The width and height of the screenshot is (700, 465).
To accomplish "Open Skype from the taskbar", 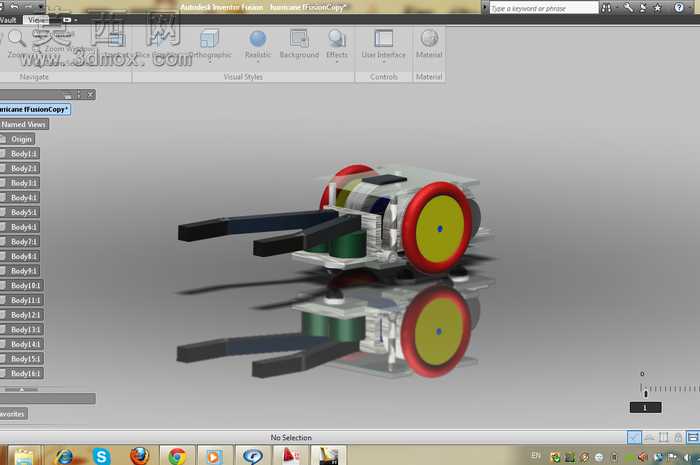I will click(x=101, y=456).
